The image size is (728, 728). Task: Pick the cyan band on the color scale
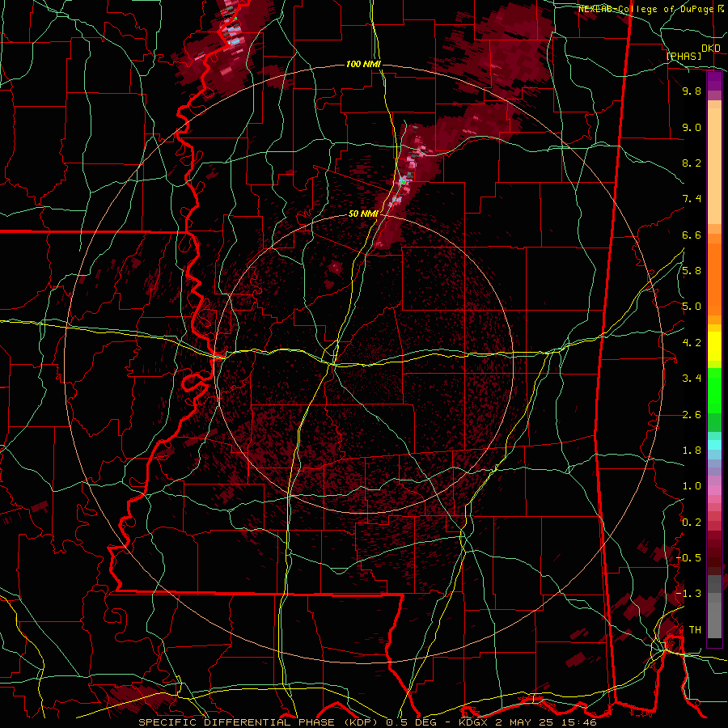pos(714,445)
